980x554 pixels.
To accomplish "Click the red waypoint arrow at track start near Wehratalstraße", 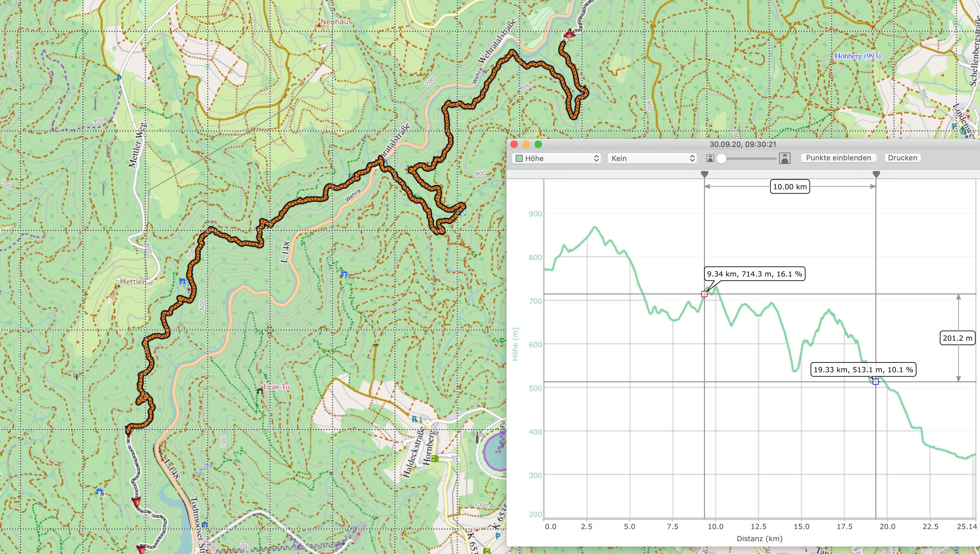I will [569, 35].
